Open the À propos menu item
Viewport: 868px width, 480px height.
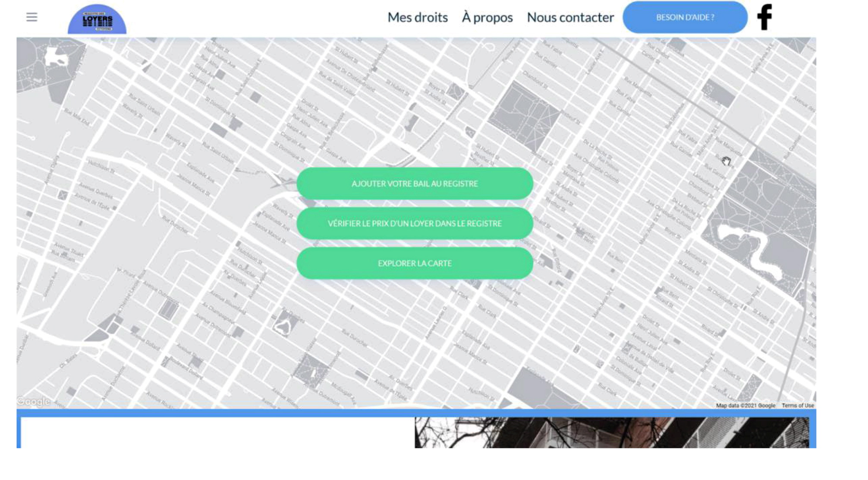point(487,17)
